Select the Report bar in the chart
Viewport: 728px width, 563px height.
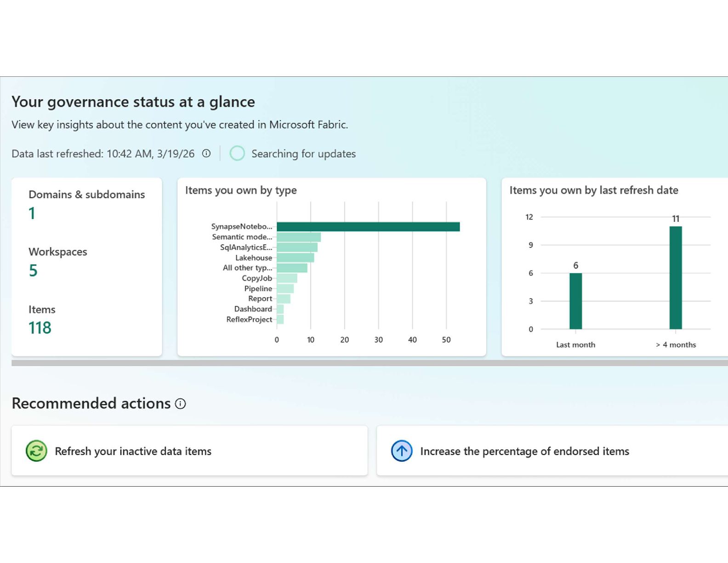pos(283,299)
